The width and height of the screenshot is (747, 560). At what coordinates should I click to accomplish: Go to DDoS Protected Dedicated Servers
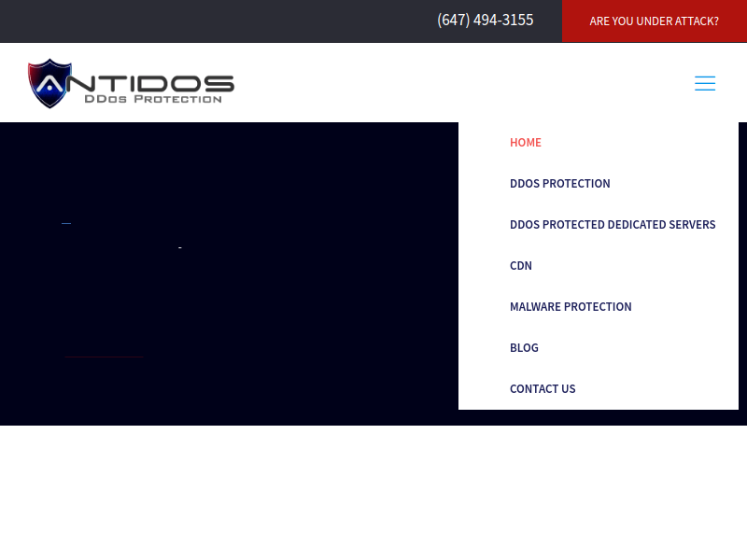(613, 225)
